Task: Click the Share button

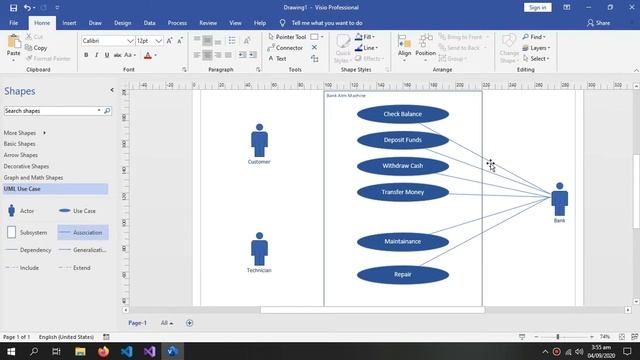Action: pos(598,23)
